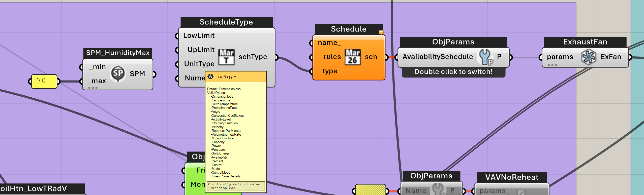Select the Mar 26 calendar icon on Schedule
Image resolution: width=644 pixels, height=195 pixels.
pyautogui.click(x=353, y=57)
